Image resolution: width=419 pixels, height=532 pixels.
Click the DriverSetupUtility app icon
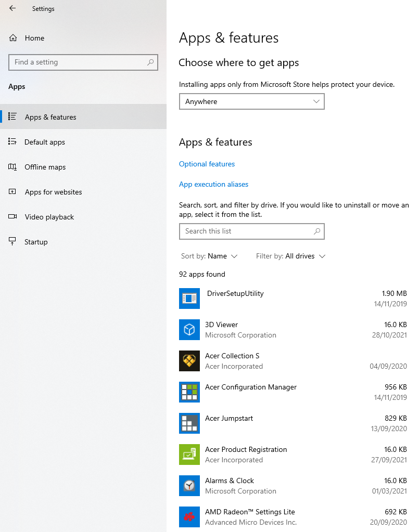pyautogui.click(x=189, y=299)
